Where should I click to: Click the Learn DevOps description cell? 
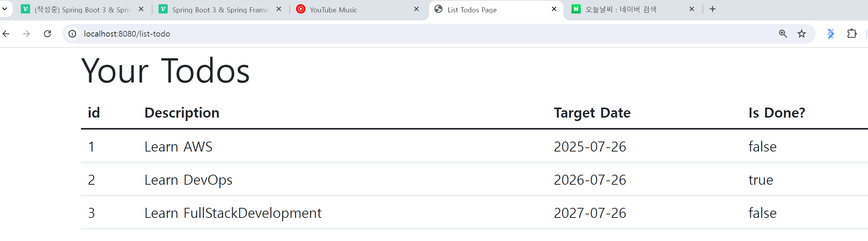tap(188, 180)
